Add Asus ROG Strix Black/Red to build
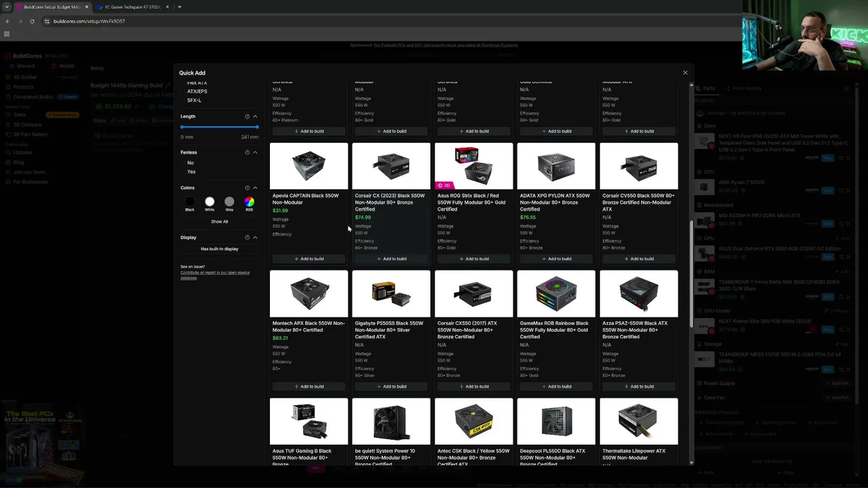 click(x=474, y=259)
